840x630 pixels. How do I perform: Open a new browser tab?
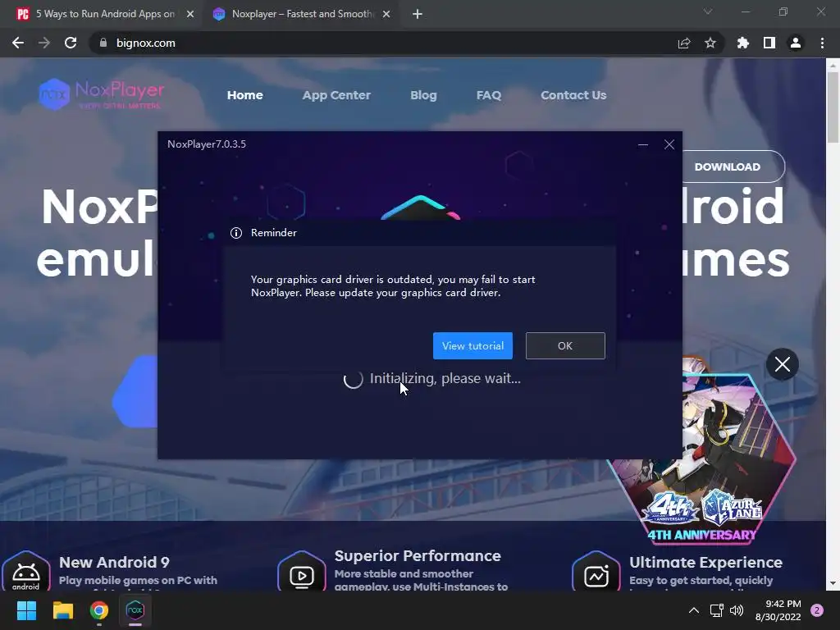[x=418, y=14]
